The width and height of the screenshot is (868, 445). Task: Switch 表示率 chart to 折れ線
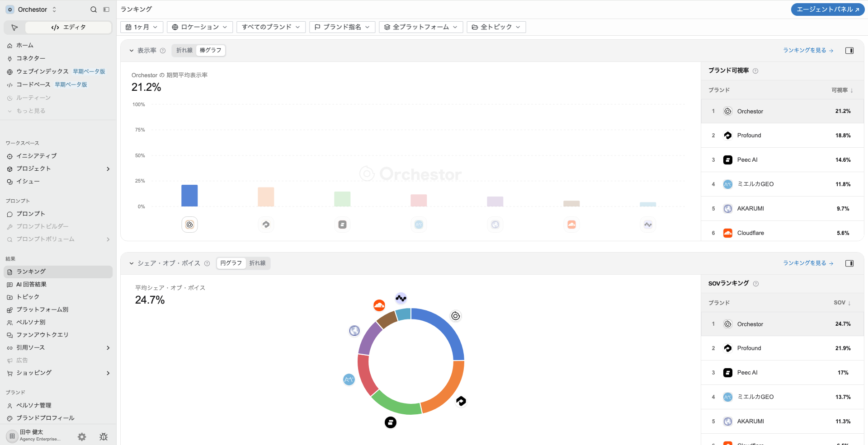pos(184,51)
